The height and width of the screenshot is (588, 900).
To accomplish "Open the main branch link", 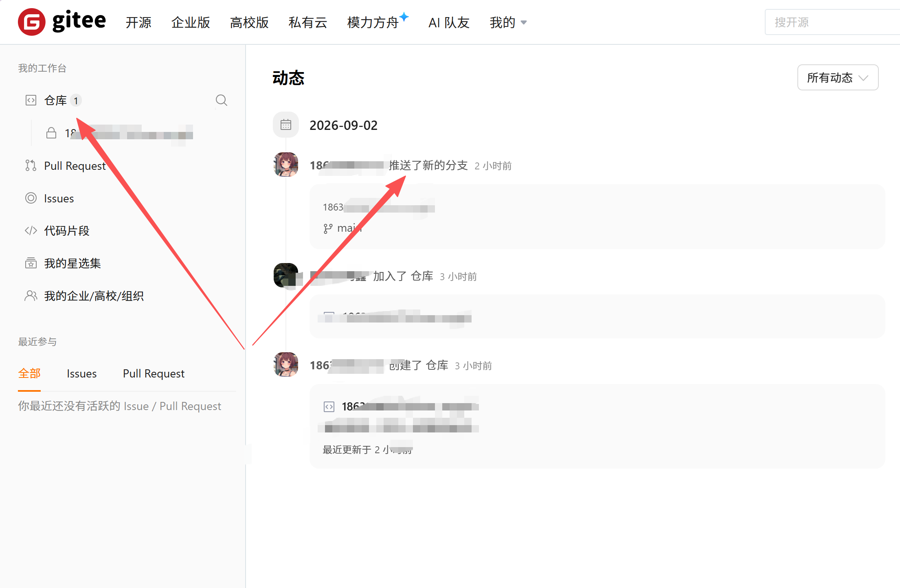I will [349, 228].
